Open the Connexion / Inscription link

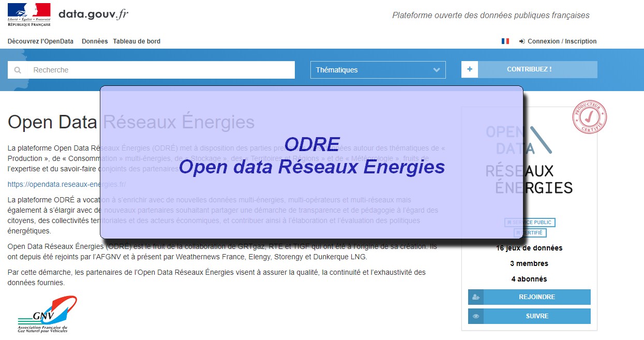[x=562, y=41]
